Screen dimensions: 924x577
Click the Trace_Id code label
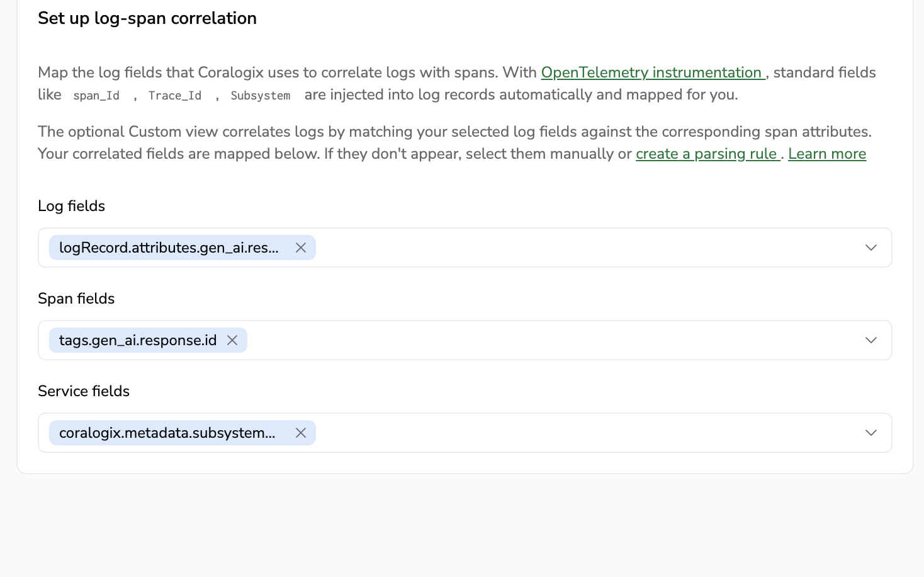tap(175, 95)
